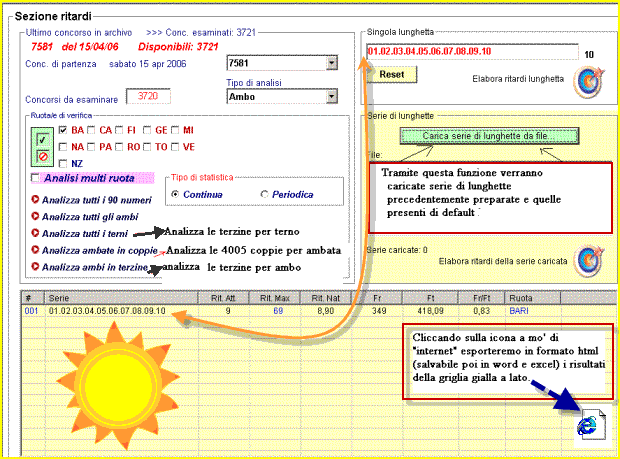Enable the FI wheel checkbox
Image resolution: width=620 pixels, height=459 pixels.
click(x=119, y=130)
